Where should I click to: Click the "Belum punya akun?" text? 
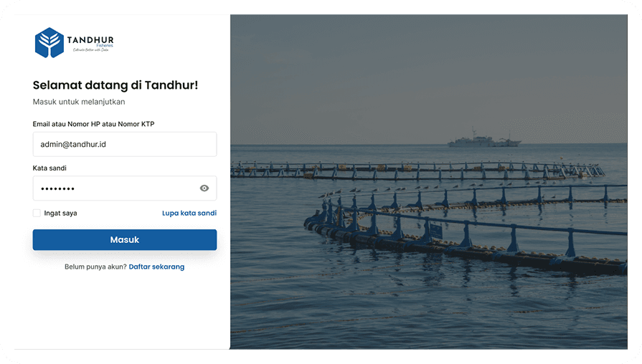point(95,267)
